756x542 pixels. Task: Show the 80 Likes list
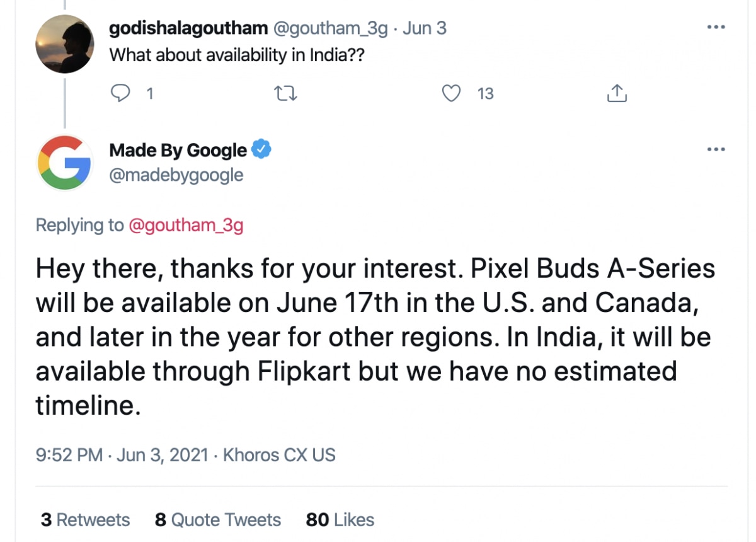(x=340, y=520)
